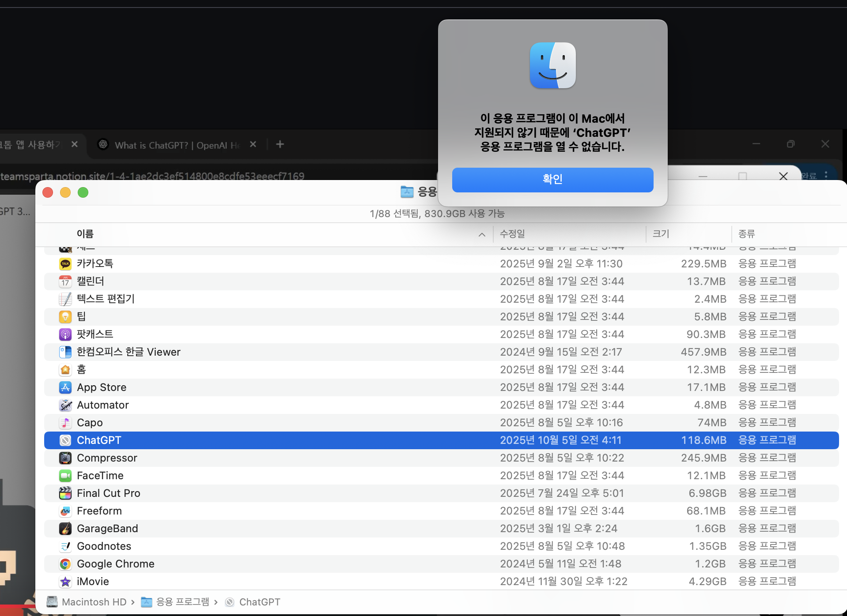Sort the list by 종류 column

[x=747, y=234]
